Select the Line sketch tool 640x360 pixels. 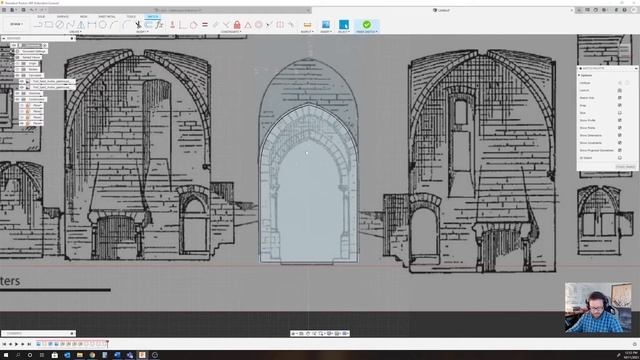point(38,25)
